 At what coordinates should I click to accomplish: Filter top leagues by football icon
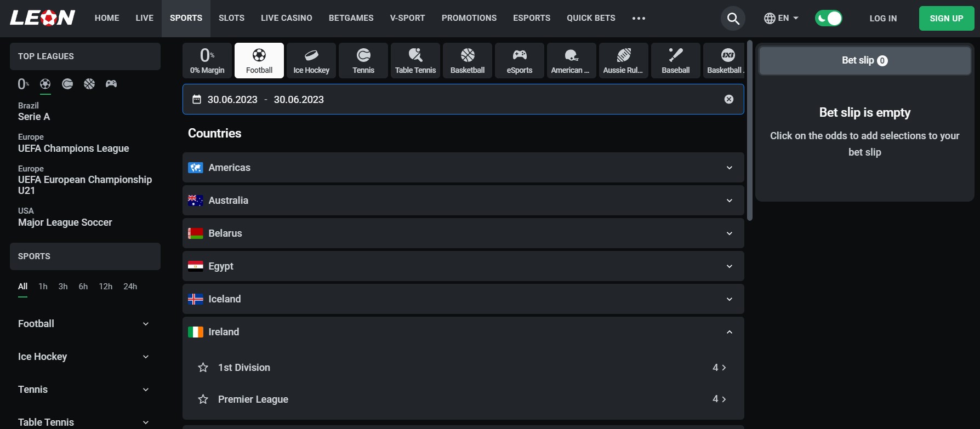click(45, 84)
